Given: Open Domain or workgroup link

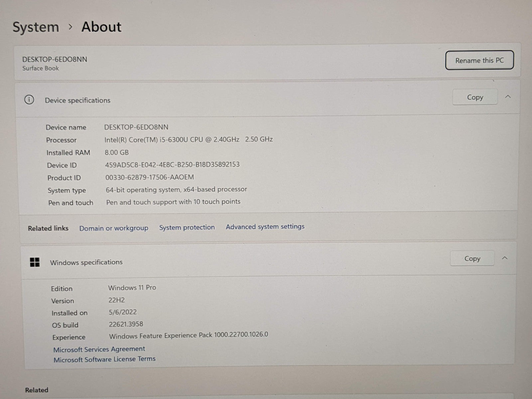Looking at the screenshot, I should point(114,228).
